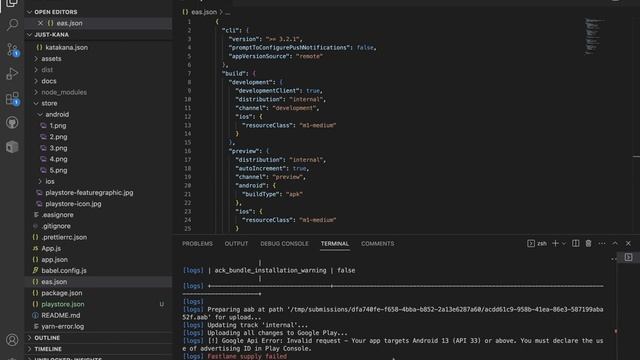640x360 pixels.
Task: Click 'Fastlane supply failed' terminal line
Action: (x=247, y=356)
